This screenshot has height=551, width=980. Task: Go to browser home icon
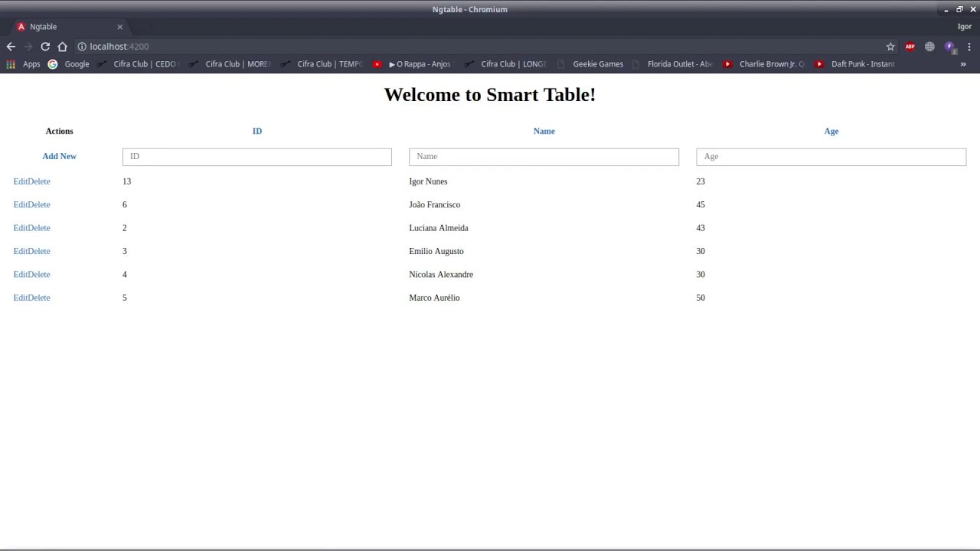63,47
